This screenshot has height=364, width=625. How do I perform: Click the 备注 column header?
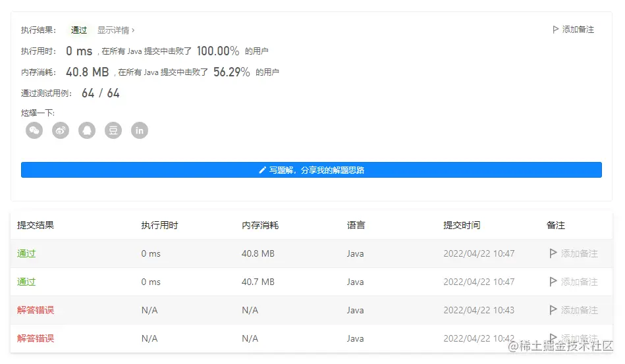pyautogui.click(x=556, y=225)
